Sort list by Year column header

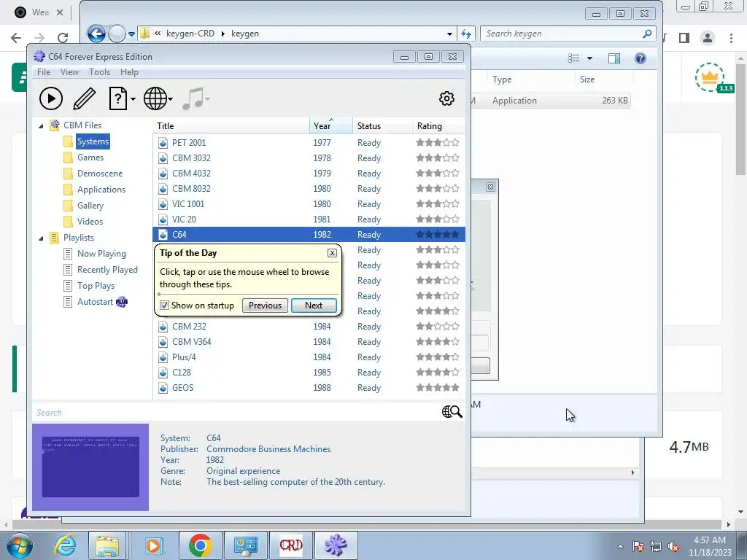click(x=331, y=125)
